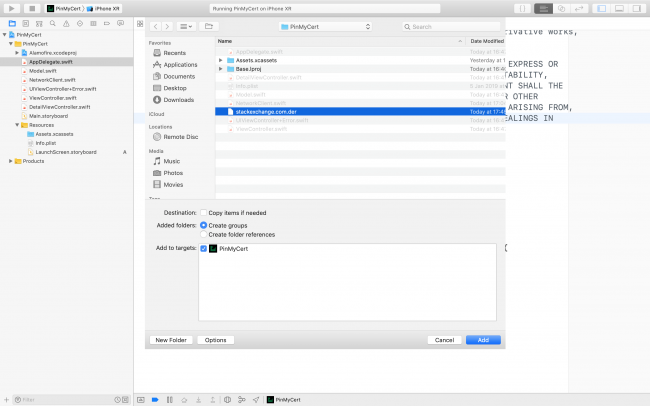Expand the Assets.xcassets folder in file list
Screen dimensions: 650x406
coord(221,60)
